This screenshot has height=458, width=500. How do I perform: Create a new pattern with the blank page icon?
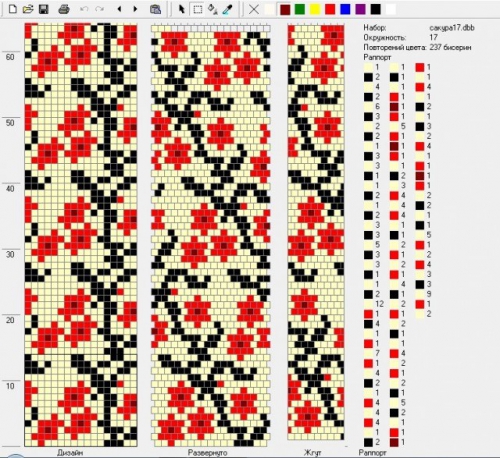pos(12,9)
